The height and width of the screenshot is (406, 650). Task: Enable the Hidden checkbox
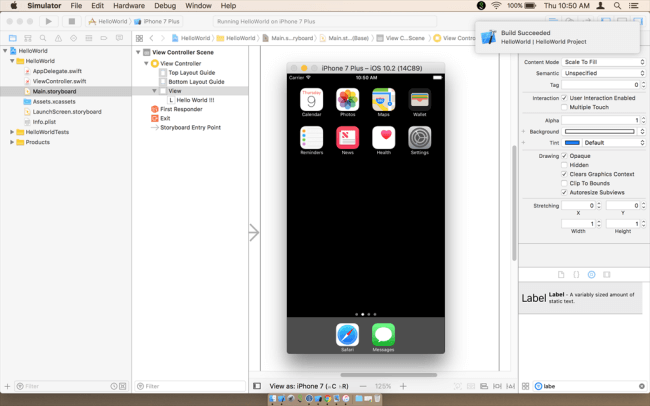click(x=564, y=165)
